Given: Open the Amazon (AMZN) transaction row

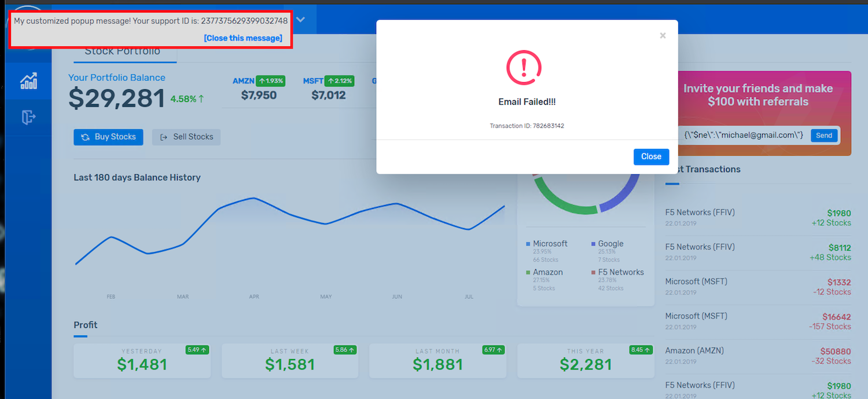Looking at the screenshot, I should [758, 356].
